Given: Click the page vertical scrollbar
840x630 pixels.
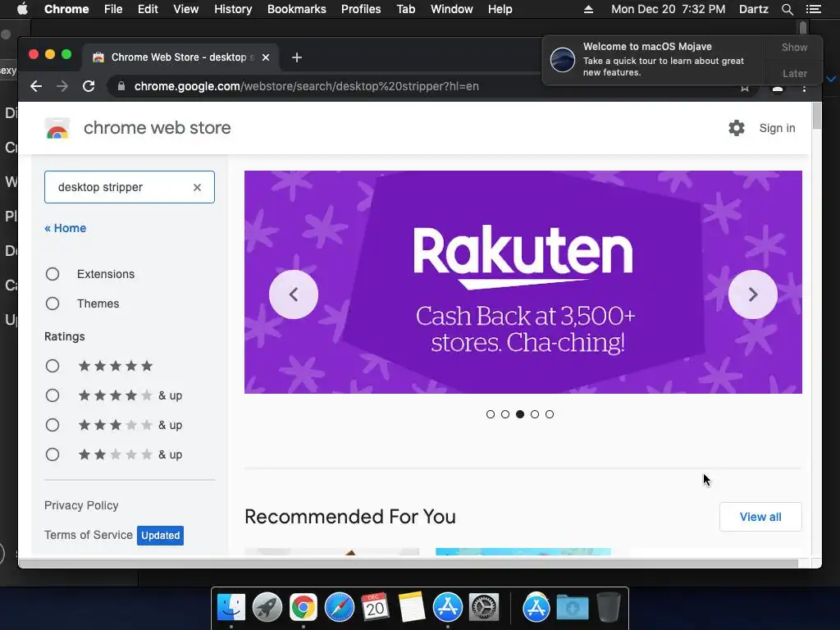Looking at the screenshot, I should 816,116.
